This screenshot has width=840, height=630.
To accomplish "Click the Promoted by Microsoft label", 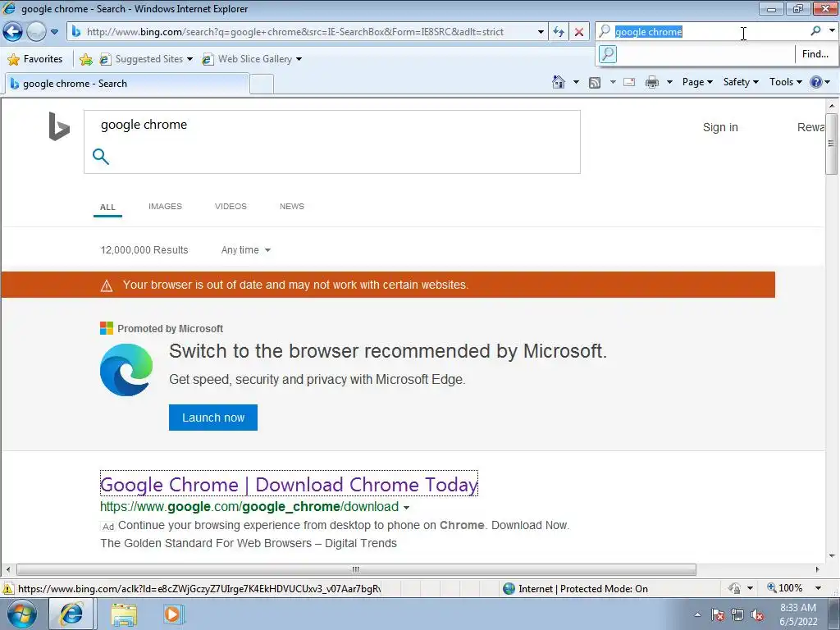I will point(171,329).
